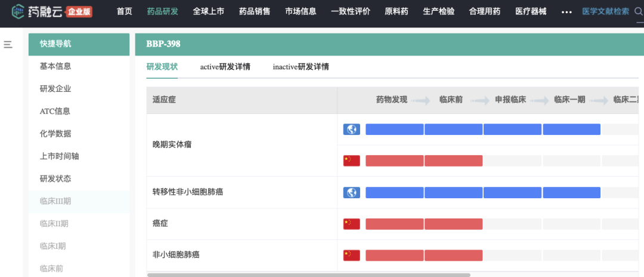Select the 研发现状 tab

[x=162, y=67]
